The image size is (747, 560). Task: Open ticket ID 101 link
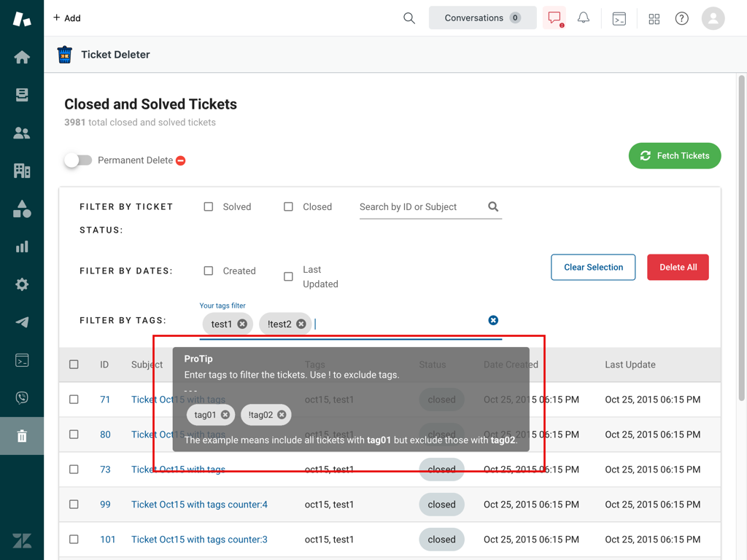pos(108,540)
